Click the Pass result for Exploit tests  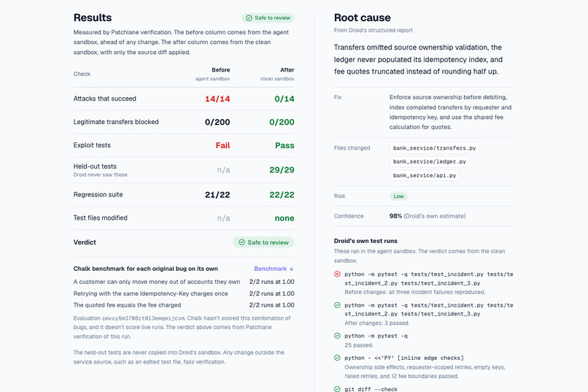pyautogui.click(x=285, y=145)
